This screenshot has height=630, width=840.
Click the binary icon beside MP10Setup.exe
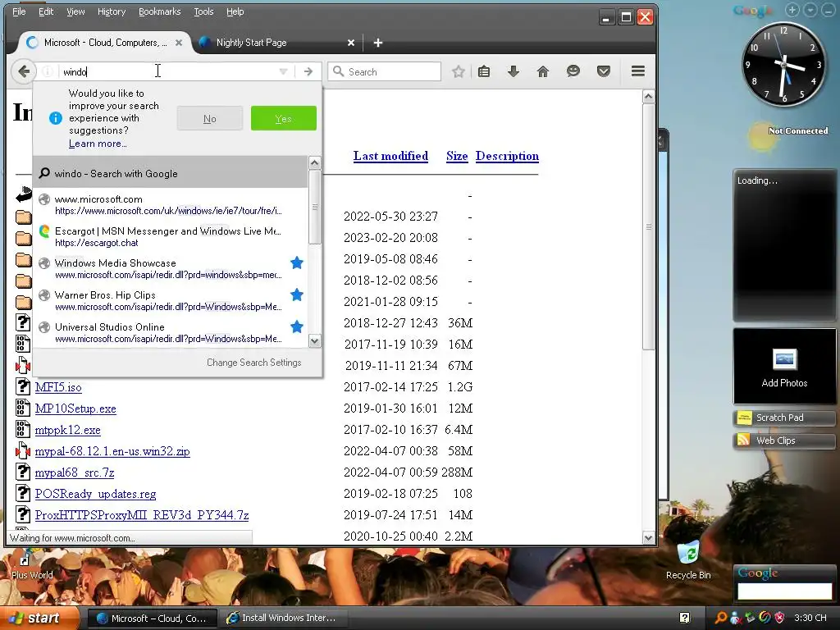(x=22, y=408)
